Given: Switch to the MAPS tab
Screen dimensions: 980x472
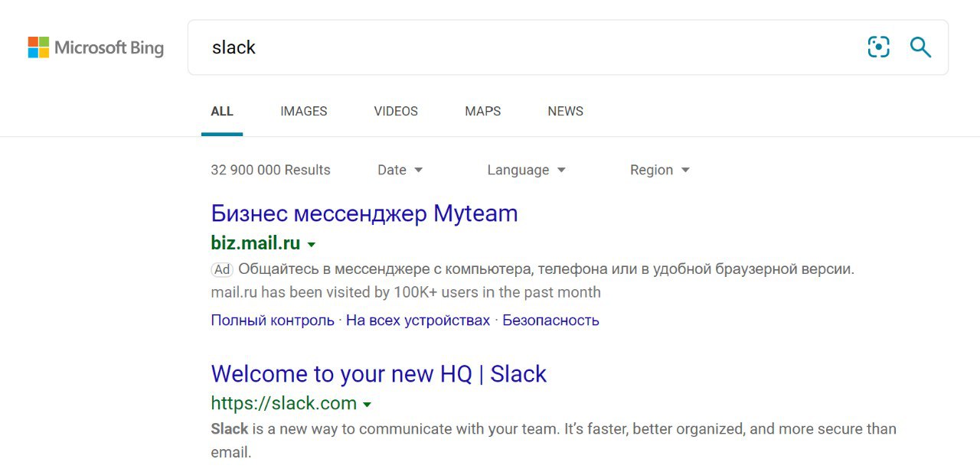Looking at the screenshot, I should click(x=483, y=111).
